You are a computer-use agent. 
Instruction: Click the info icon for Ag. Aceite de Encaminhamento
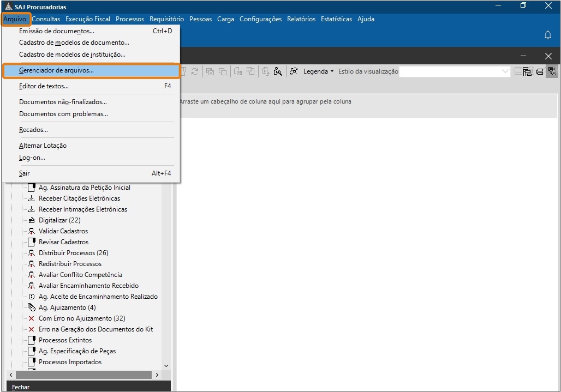[x=32, y=297]
